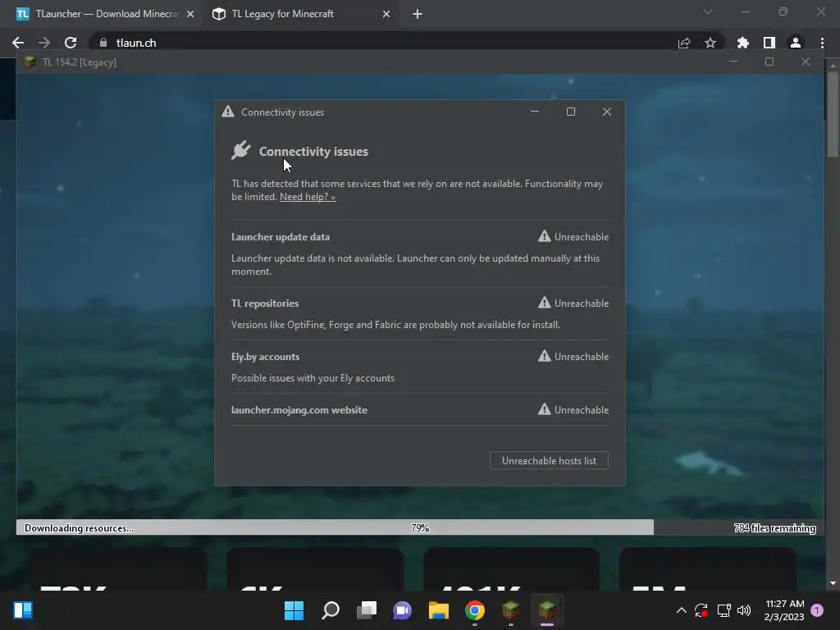Maximize the Connectivity issues dialog
Screen dimensions: 840x630
tap(571, 112)
